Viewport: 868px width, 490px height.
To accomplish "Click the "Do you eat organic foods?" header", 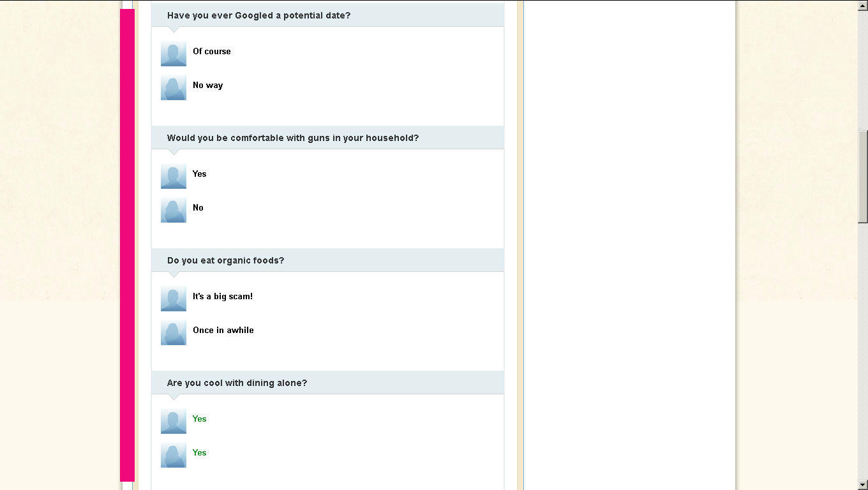I will pos(226,260).
